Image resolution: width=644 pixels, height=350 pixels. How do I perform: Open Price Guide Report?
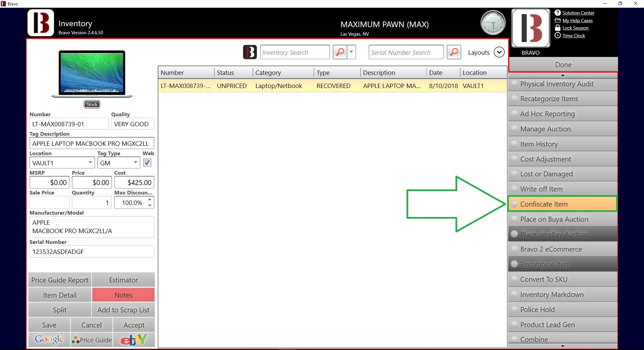click(60, 280)
